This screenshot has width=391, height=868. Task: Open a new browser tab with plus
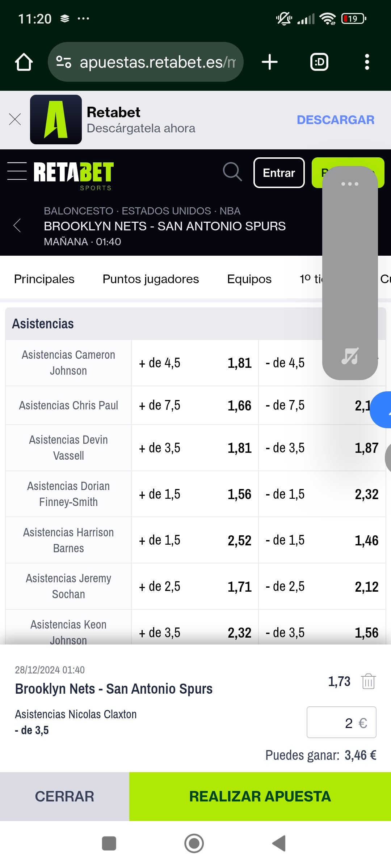pos(270,62)
